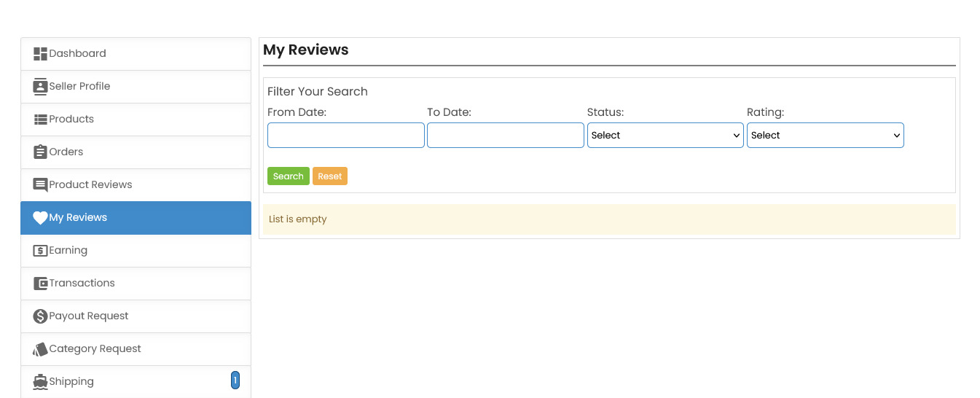Click the Category Request swatch icon
Image resolution: width=980 pixels, height=398 pixels.
[x=40, y=349]
